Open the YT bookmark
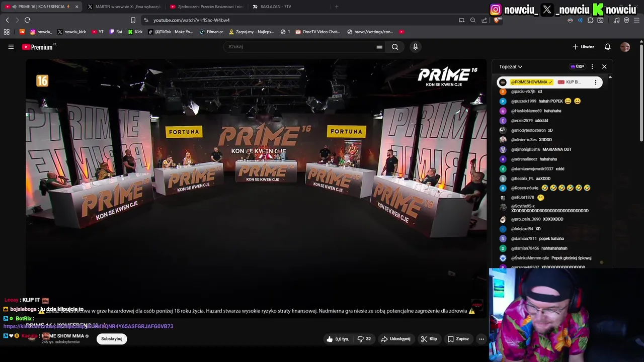644x362 pixels. (98, 32)
